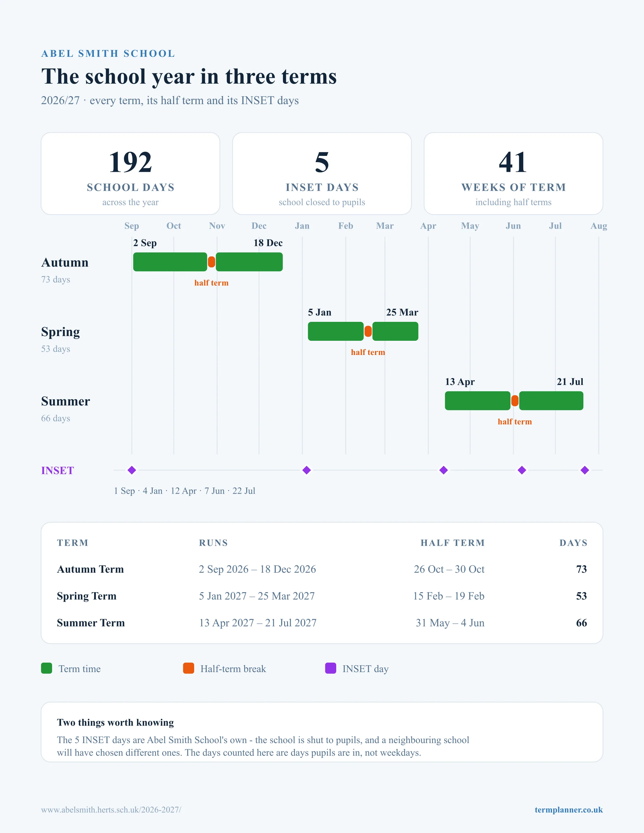The height and width of the screenshot is (833, 644).
Task: Open the termplanner.co.uk link
Action: (569, 810)
